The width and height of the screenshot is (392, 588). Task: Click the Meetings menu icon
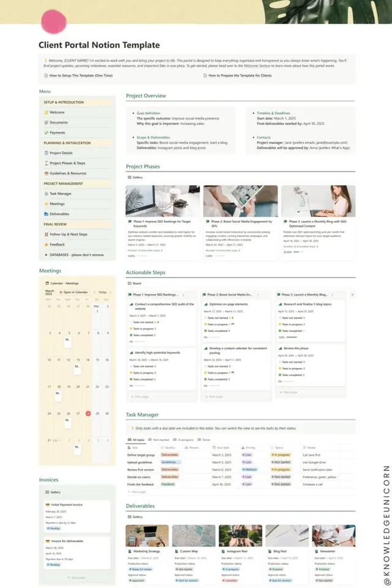(x=46, y=203)
